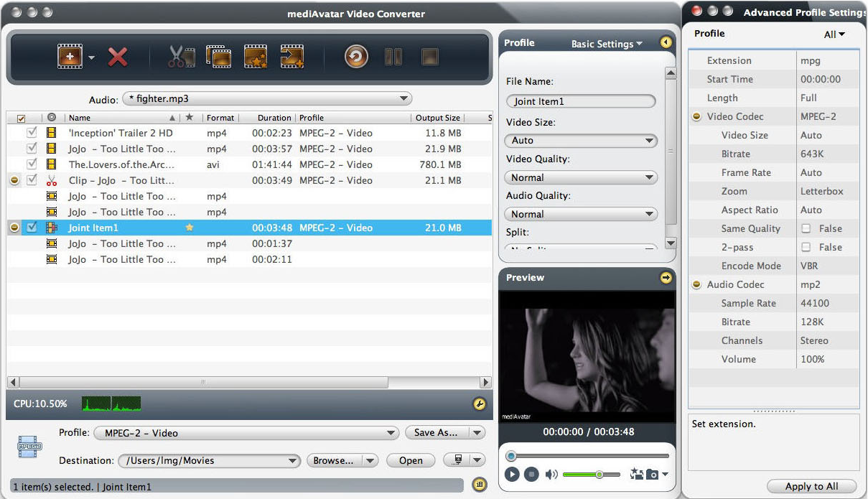Viewport: 868px width, 499px height.
Task: Open the Video Size Auto dropdown
Action: point(581,141)
